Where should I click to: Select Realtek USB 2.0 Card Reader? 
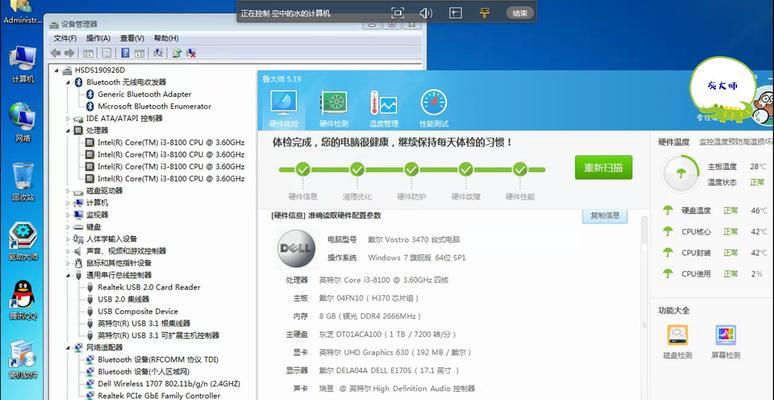pos(149,287)
